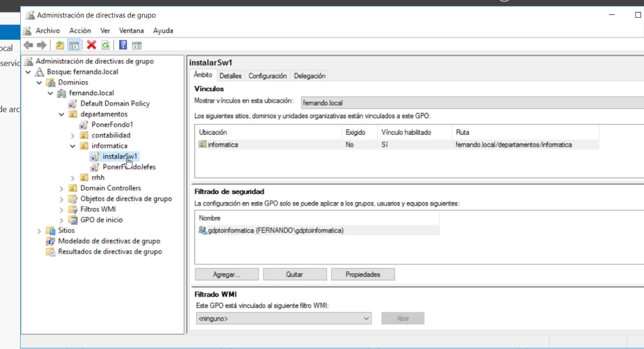This screenshot has width=644, height=349.
Task: Open the WMI filter dropdown showing <ninguno>
Action: (284, 318)
